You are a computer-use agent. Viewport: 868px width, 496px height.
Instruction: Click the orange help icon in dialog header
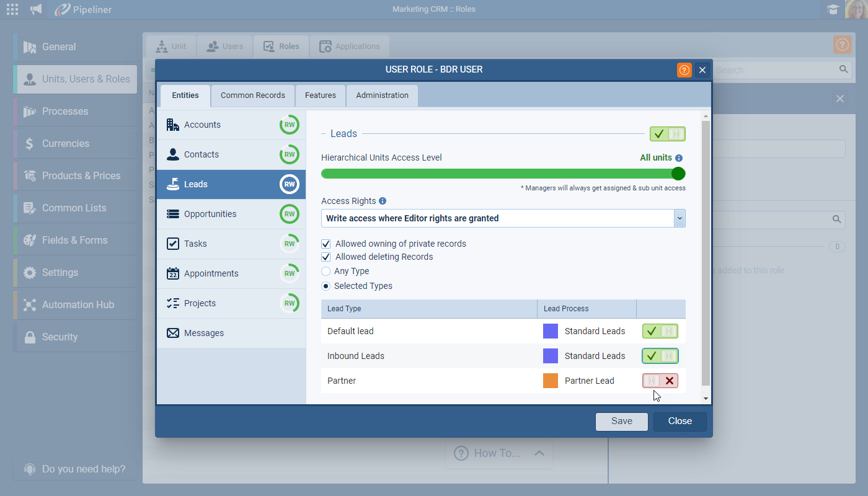tap(684, 70)
